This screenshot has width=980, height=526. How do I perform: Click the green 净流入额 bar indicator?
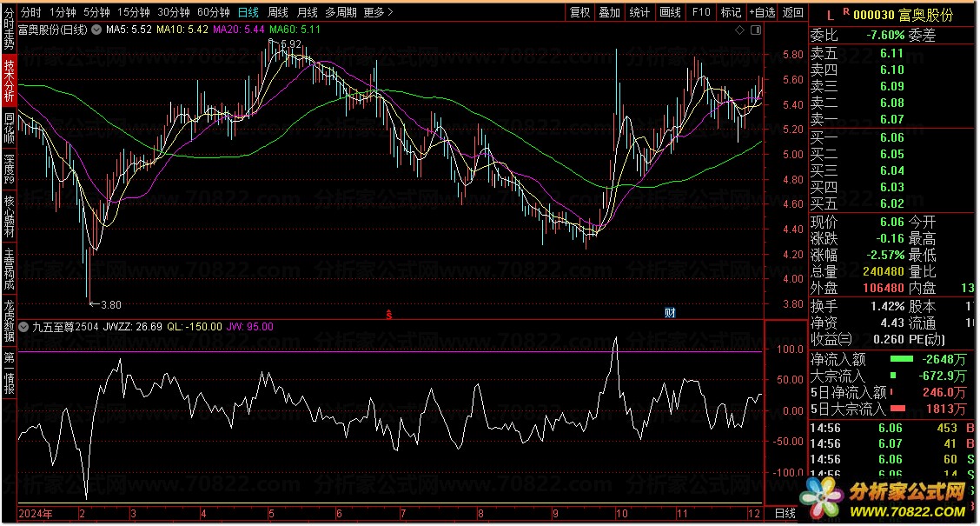[901, 358]
